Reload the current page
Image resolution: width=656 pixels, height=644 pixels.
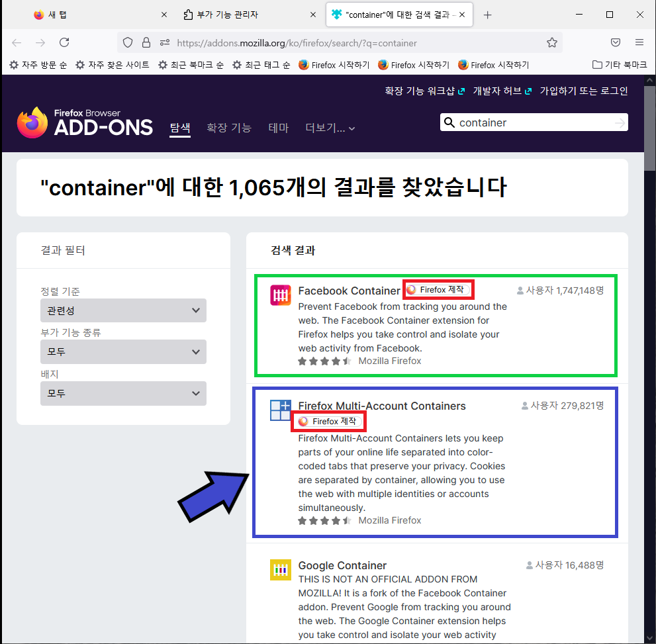tap(64, 42)
